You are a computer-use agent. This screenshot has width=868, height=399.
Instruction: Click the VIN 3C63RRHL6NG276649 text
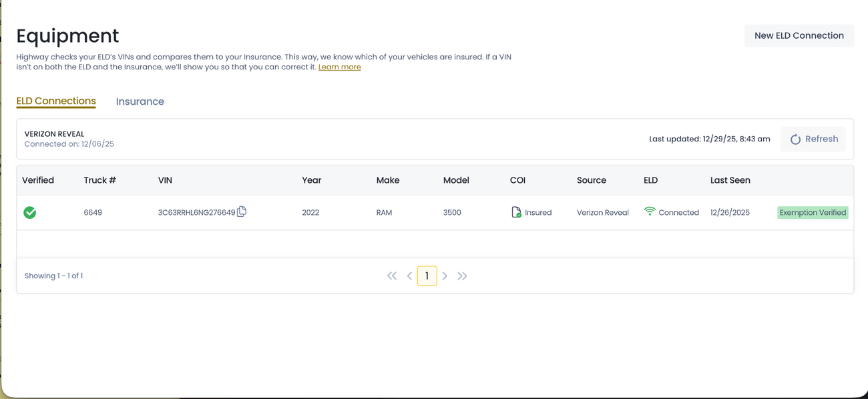(x=196, y=212)
